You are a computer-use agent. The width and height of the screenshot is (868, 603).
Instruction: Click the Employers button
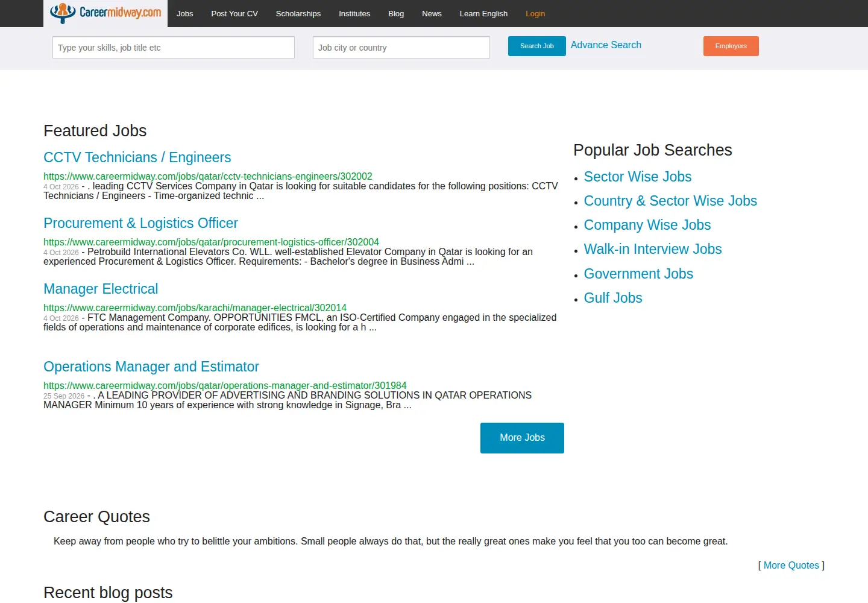coord(731,46)
